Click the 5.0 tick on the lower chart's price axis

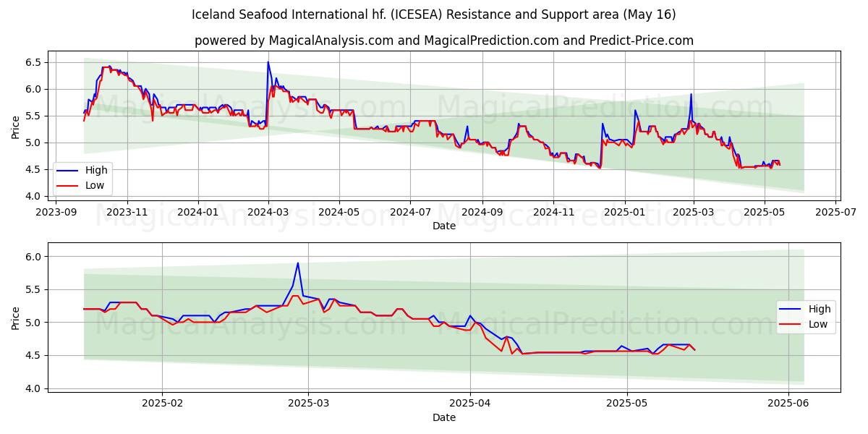tap(35, 323)
